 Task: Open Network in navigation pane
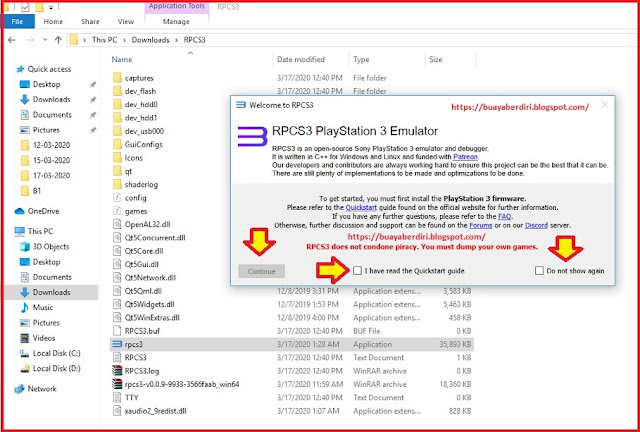pos(36,389)
